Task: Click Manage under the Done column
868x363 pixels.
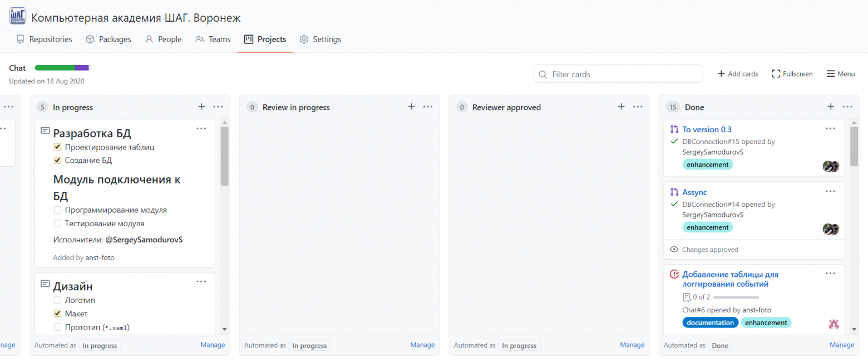Action: (842, 345)
